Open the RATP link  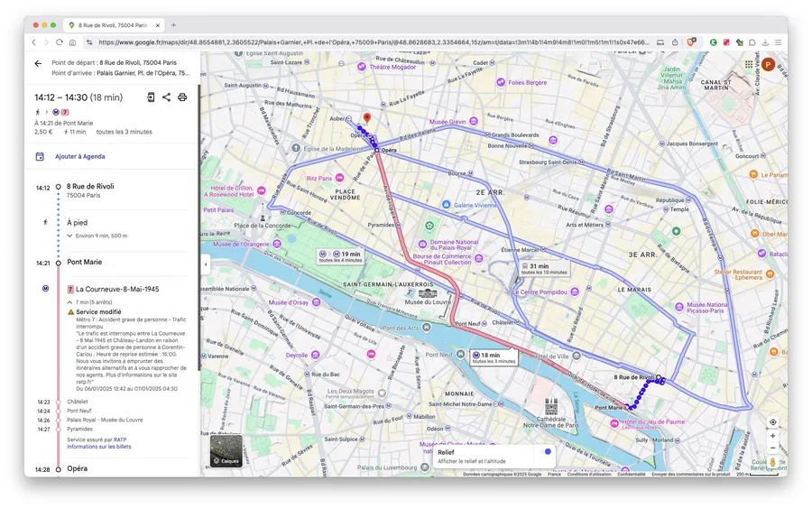coord(120,440)
